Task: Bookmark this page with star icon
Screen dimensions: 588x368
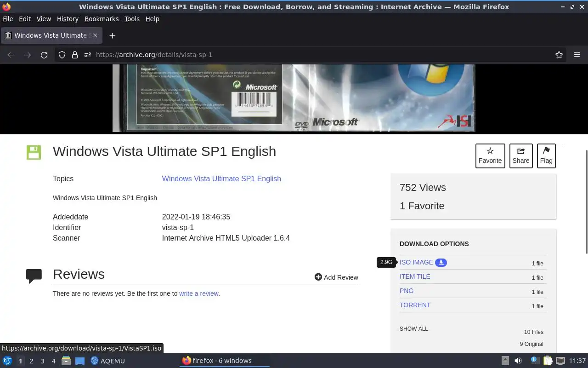Action: coord(559,55)
